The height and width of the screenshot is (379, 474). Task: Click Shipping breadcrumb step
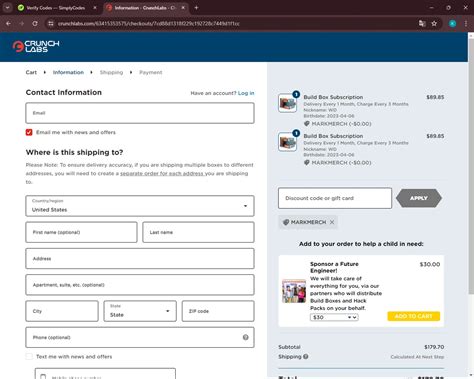pyautogui.click(x=111, y=72)
